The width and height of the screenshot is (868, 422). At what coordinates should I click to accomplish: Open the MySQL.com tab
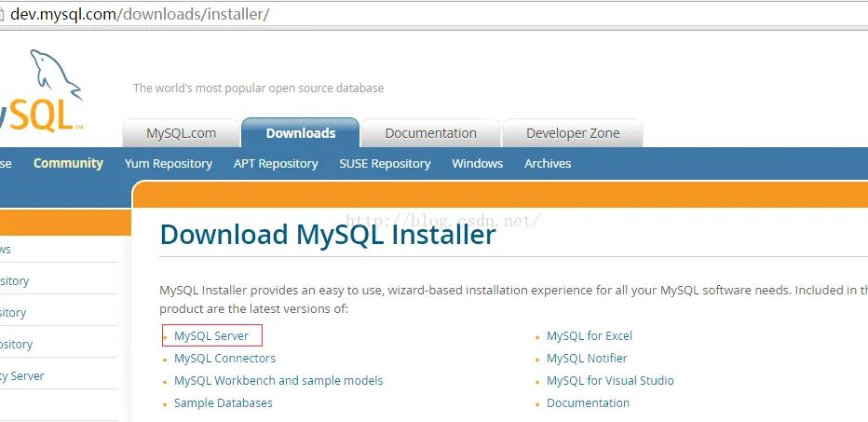coord(181,133)
